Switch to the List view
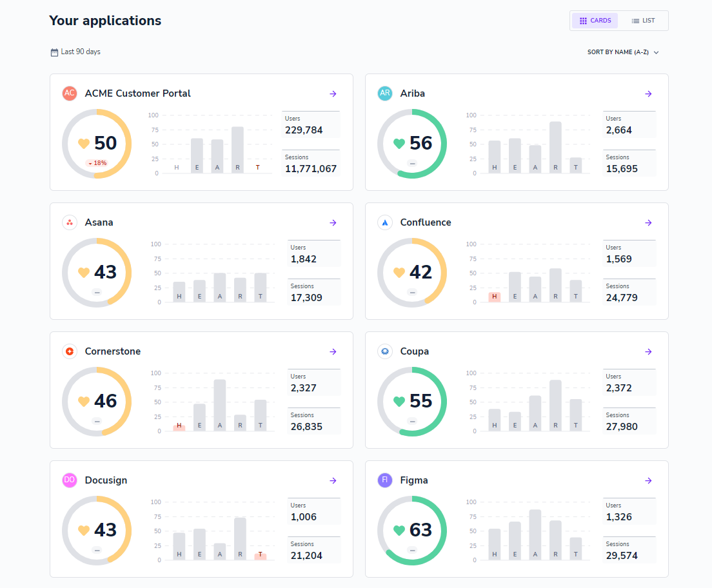 point(643,21)
